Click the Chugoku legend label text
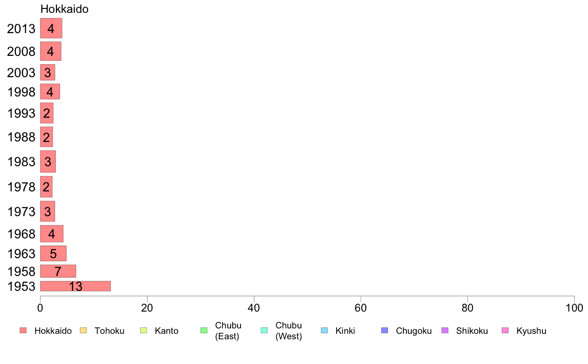Viewport: 588px width, 364px height. point(414,331)
